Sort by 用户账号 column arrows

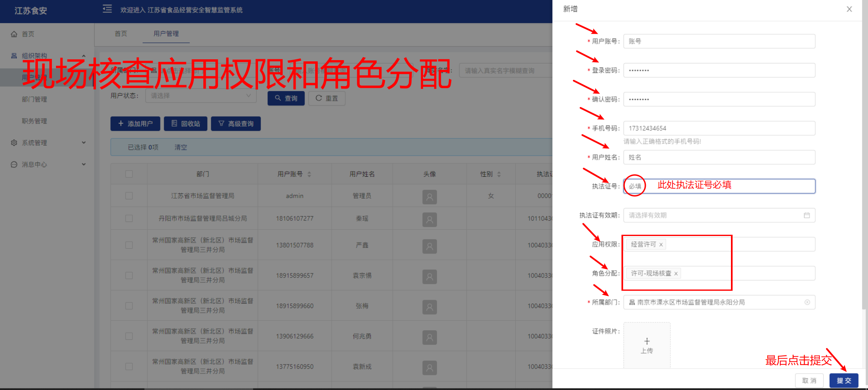pyautogui.click(x=309, y=174)
